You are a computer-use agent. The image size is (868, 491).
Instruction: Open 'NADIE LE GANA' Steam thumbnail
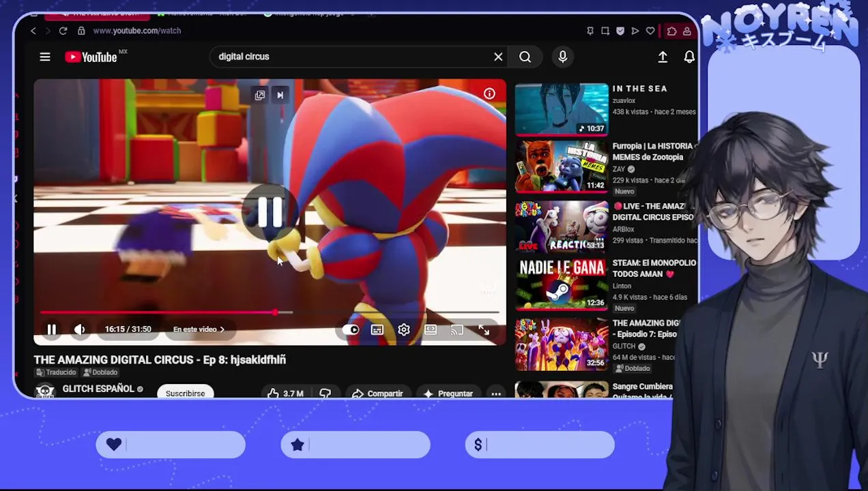click(x=562, y=284)
